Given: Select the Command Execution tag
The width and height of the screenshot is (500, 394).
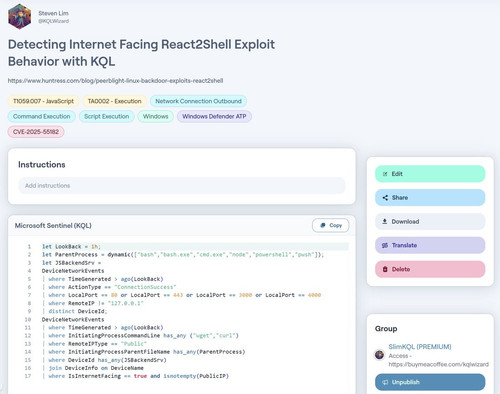Looking at the screenshot, I should 42,116.
